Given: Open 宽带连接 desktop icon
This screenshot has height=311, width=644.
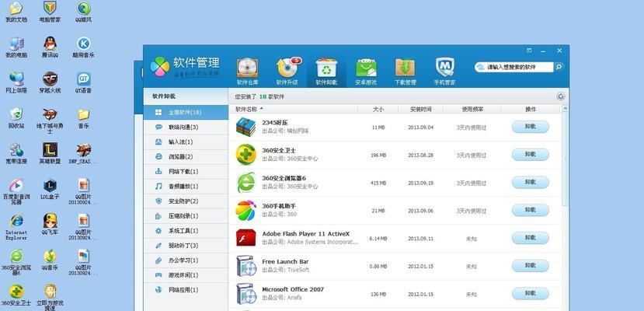Looking at the screenshot, I should (x=16, y=154).
